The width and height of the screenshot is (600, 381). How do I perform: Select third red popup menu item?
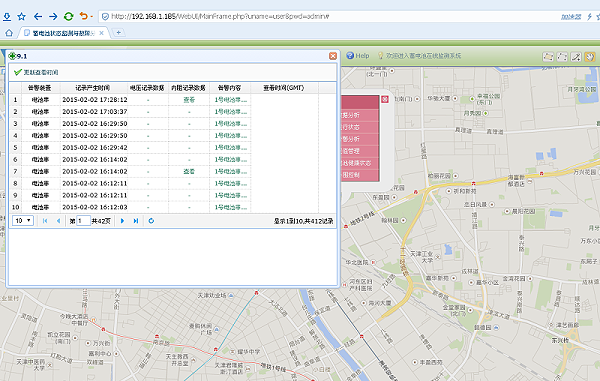tap(360, 139)
